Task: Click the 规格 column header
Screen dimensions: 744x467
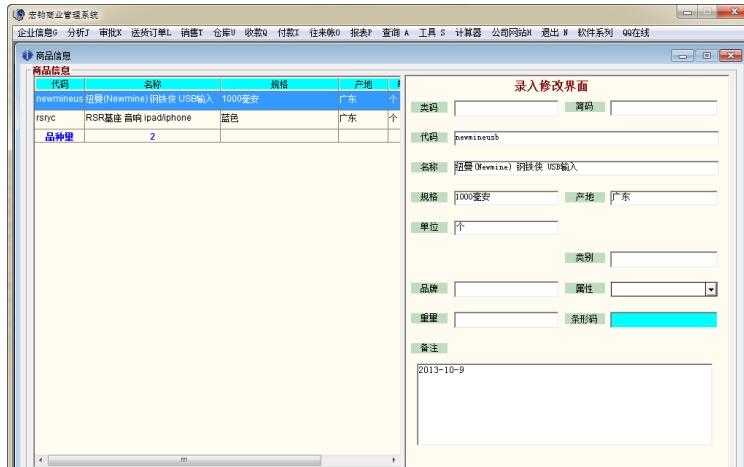Action: click(279, 84)
